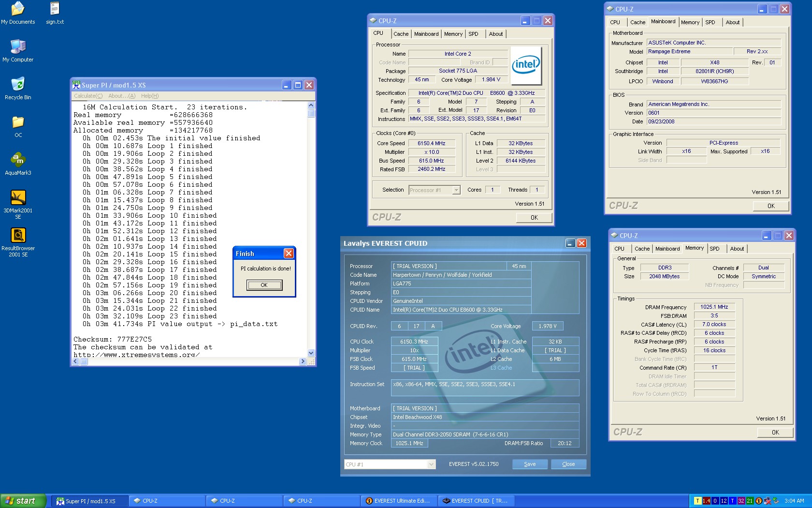Click Super PI horizontal scrollbar left arrow
Viewport: 812px width, 508px height.
[x=76, y=361]
